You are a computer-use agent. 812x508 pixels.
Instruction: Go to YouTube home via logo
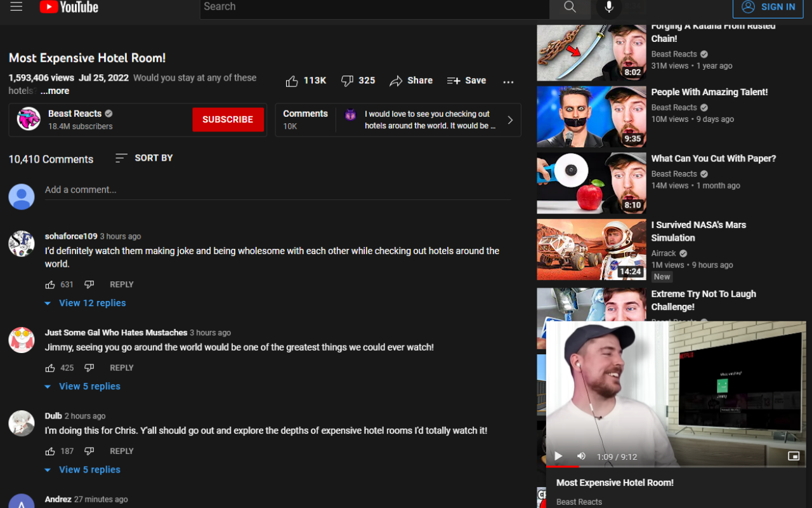coord(69,7)
